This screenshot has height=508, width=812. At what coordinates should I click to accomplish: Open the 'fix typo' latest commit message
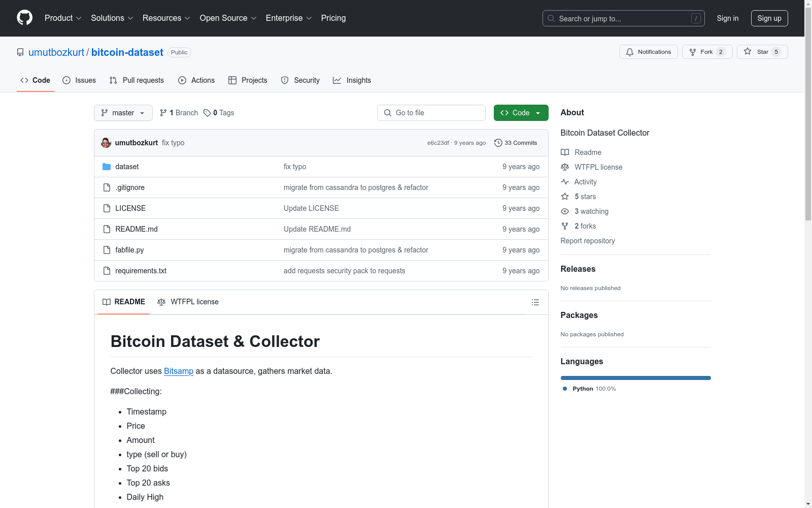point(173,143)
